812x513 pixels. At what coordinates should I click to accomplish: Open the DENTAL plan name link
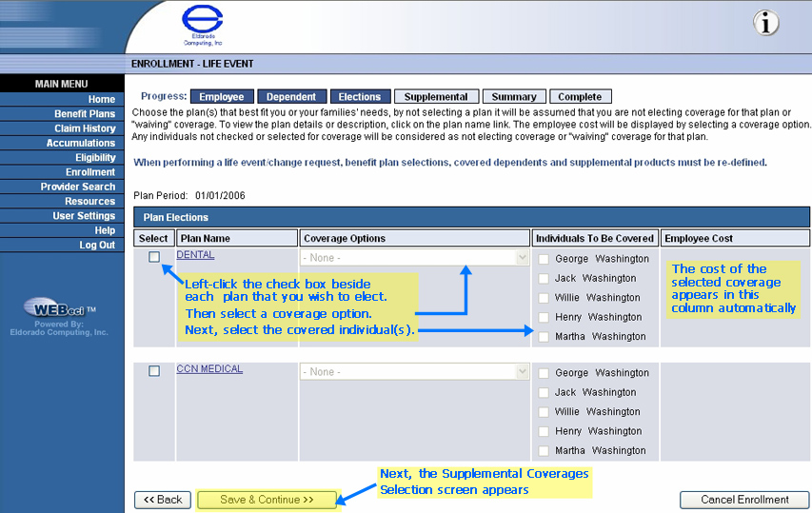click(x=195, y=255)
